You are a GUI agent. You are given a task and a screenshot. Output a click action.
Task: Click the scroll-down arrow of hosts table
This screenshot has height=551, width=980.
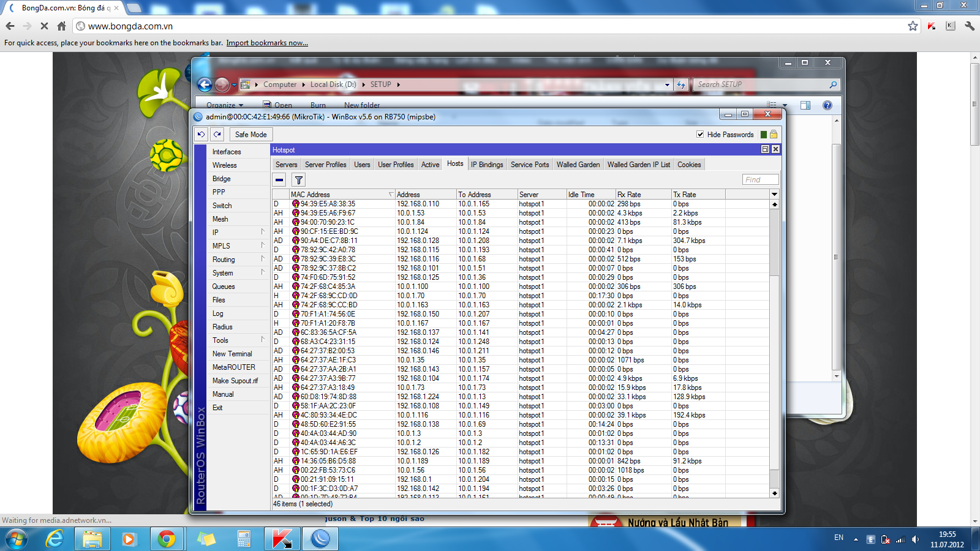pyautogui.click(x=774, y=493)
